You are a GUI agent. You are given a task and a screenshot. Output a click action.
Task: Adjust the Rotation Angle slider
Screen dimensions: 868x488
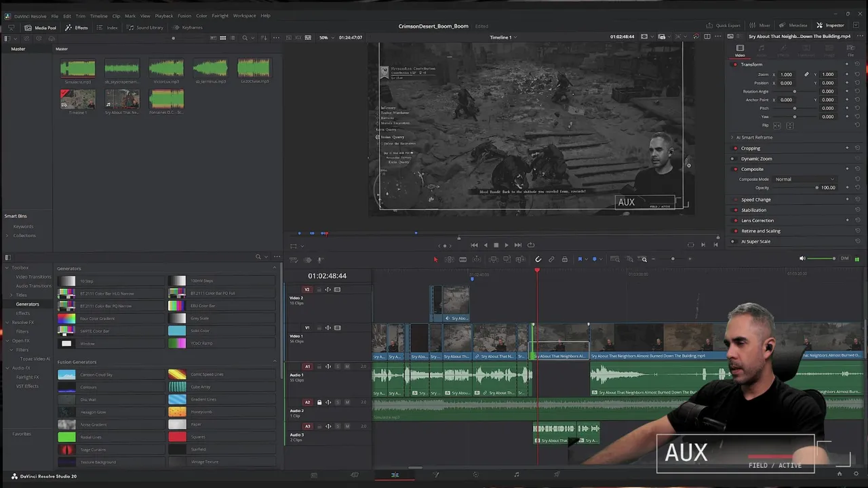[x=795, y=91]
